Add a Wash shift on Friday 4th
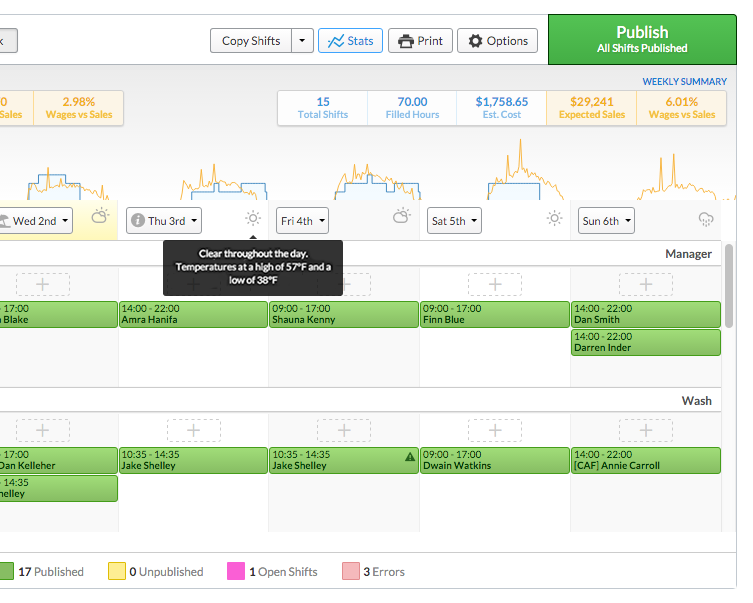Screen dimensions: 753x603 point(344,431)
